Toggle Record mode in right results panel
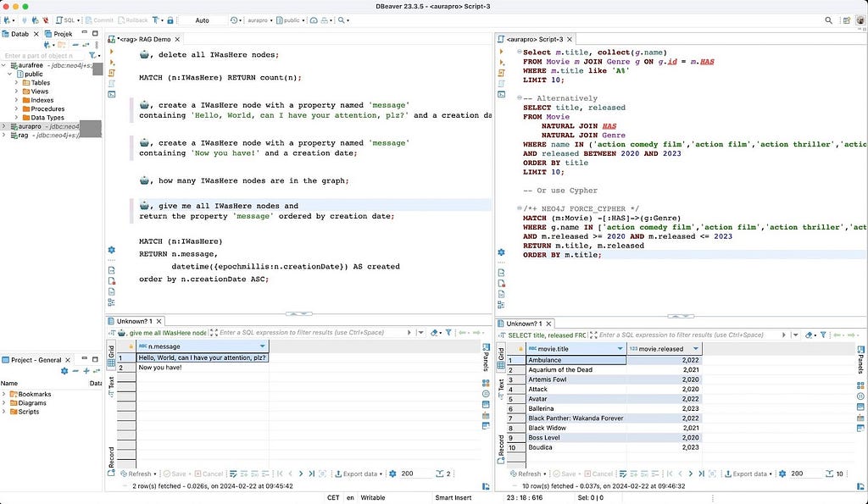This screenshot has height=504, width=868. tap(501, 449)
